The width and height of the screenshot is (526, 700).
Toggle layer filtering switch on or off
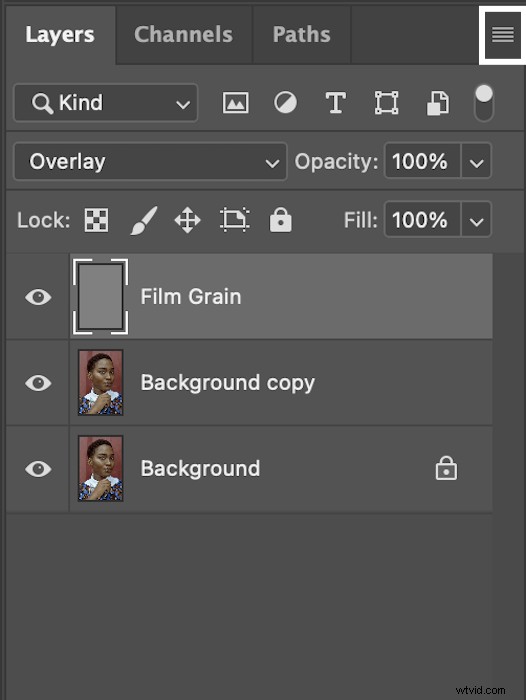(484, 103)
